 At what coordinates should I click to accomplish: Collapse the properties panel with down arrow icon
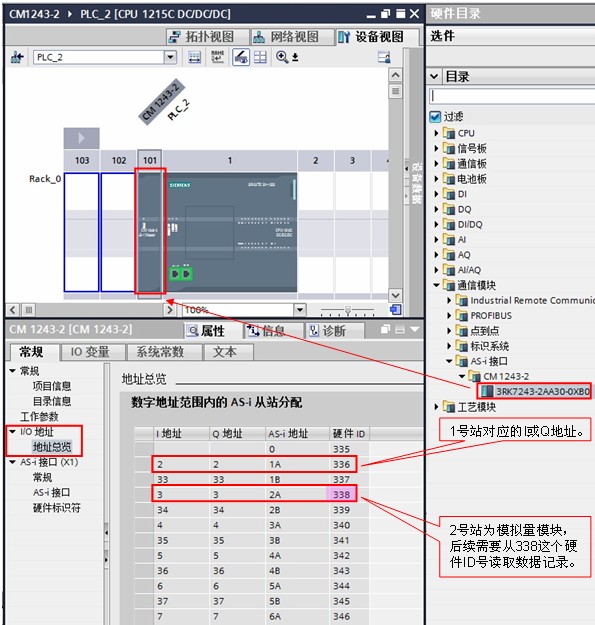click(415, 329)
